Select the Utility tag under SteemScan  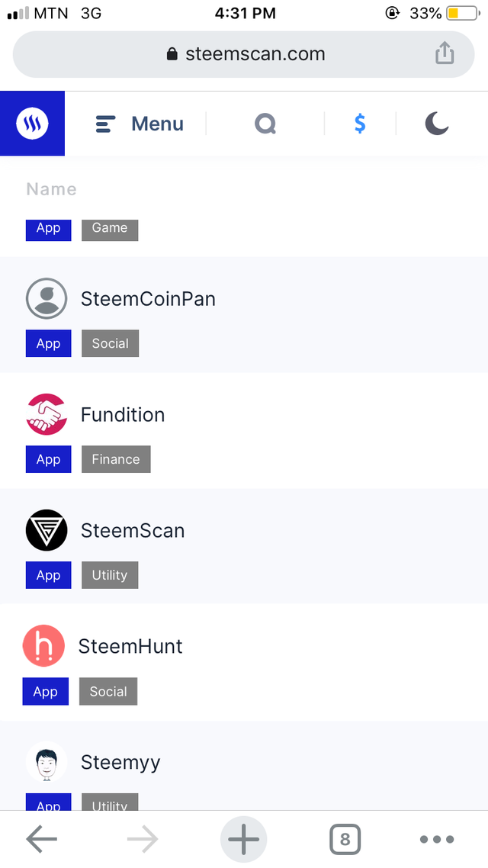[110, 575]
